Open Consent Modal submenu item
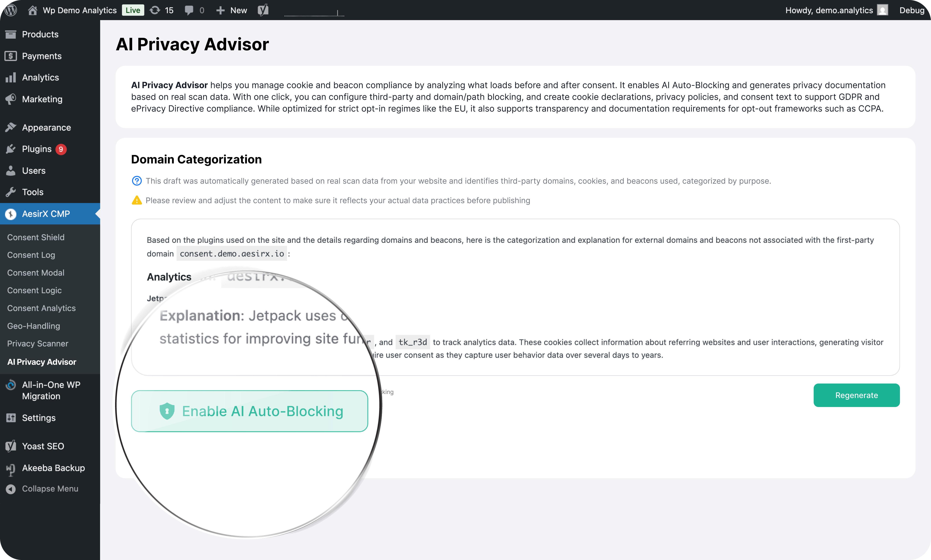931x560 pixels. pos(36,272)
